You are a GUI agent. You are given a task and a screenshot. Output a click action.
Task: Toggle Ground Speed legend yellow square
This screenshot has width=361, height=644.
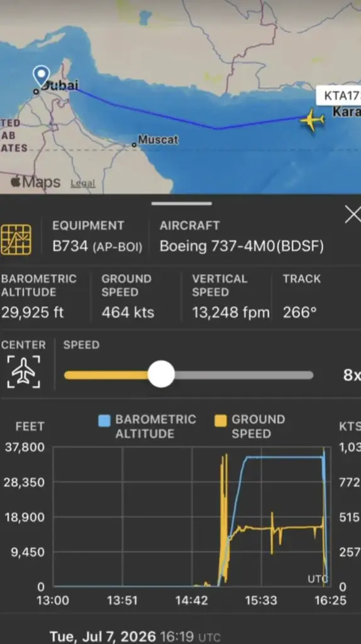click(221, 421)
